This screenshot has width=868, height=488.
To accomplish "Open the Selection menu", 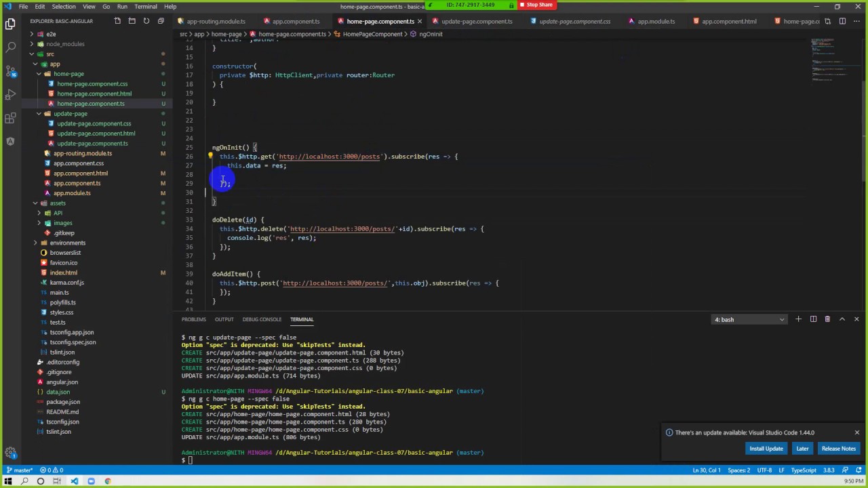I will [x=64, y=6].
